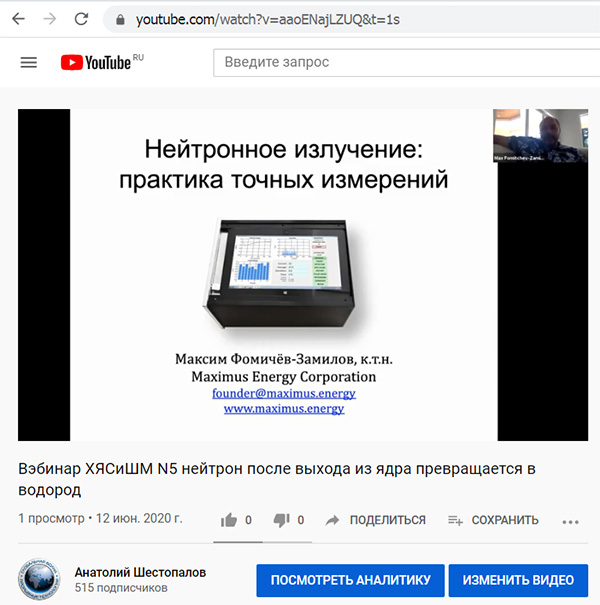600x605 pixels.
Task: Focus the 'Введите запрос' search field
Action: 406,63
